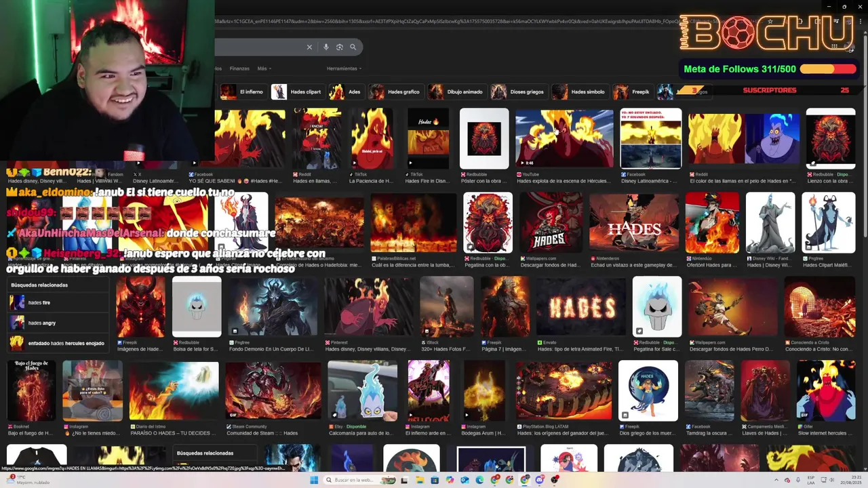Open Outlook from the taskbar
This screenshot has width=868, height=488.
coord(465,480)
